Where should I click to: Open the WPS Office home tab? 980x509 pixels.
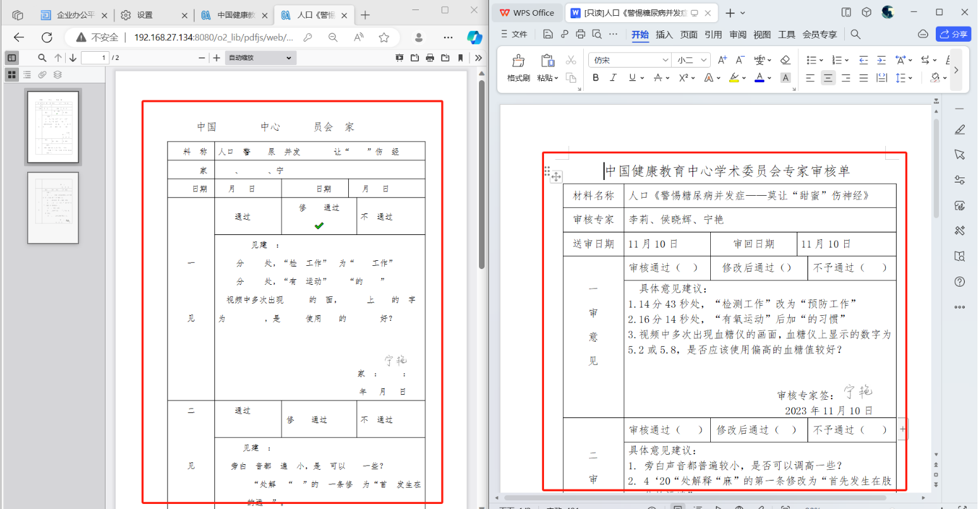[x=526, y=13]
